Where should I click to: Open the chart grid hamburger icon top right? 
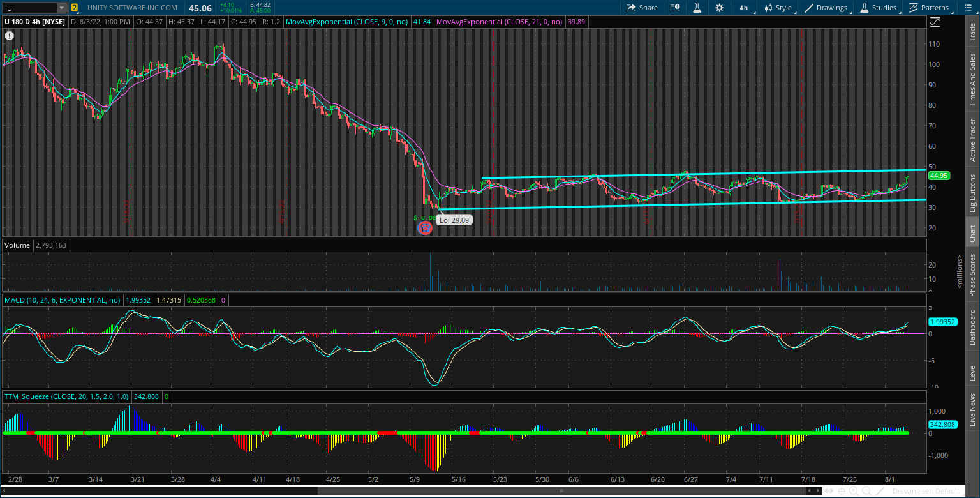coord(967,8)
